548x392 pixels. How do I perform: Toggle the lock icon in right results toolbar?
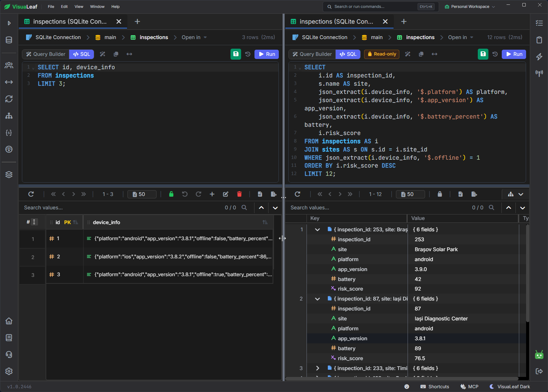tap(440, 194)
